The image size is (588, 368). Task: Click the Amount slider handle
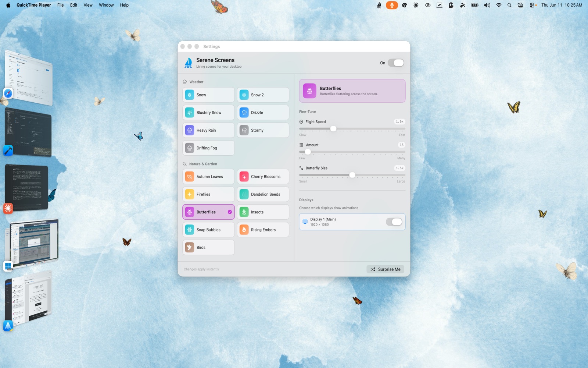click(x=308, y=152)
